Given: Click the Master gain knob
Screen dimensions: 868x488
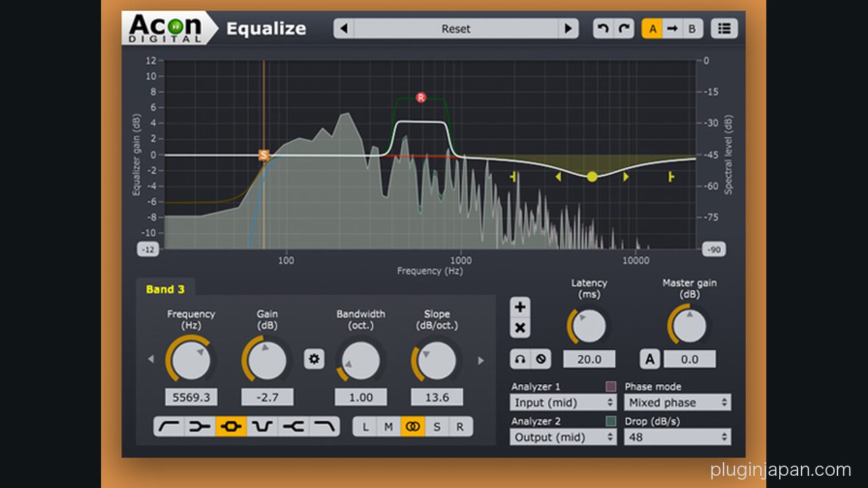Looking at the screenshot, I should [690, 326].
